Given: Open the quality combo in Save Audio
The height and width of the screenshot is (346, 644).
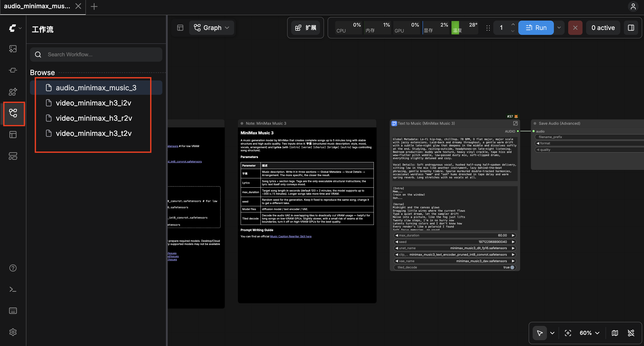Looking at the screenshot, I should (589, 150).
